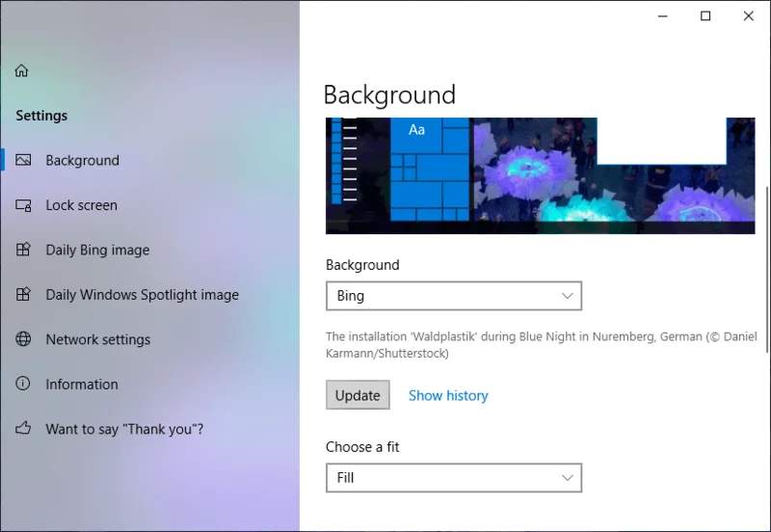
Task: Close the settings window
Action: pyautogui.click(x=749, y=16)
